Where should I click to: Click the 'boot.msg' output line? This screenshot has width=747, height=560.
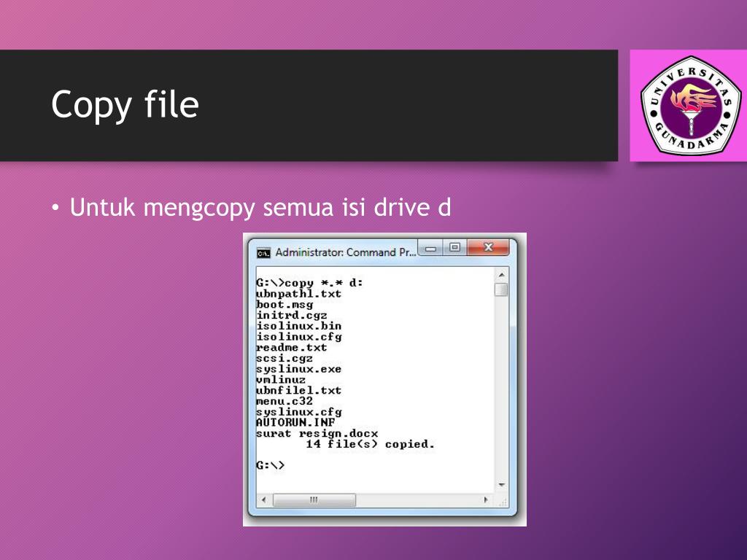point(285,304)
